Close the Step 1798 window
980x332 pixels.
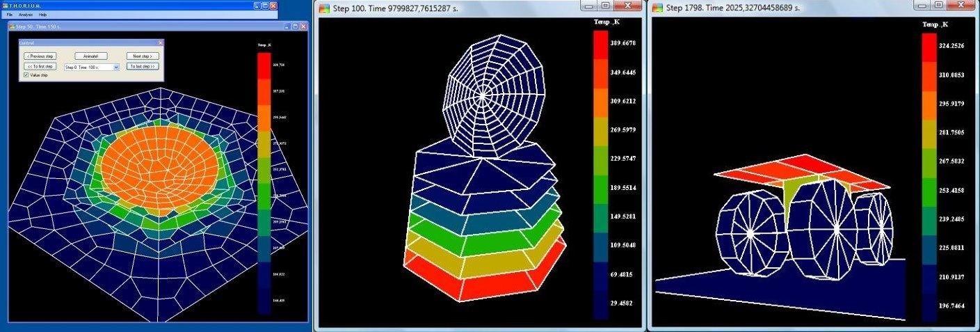pyautogui.click(x=961, y=6)
